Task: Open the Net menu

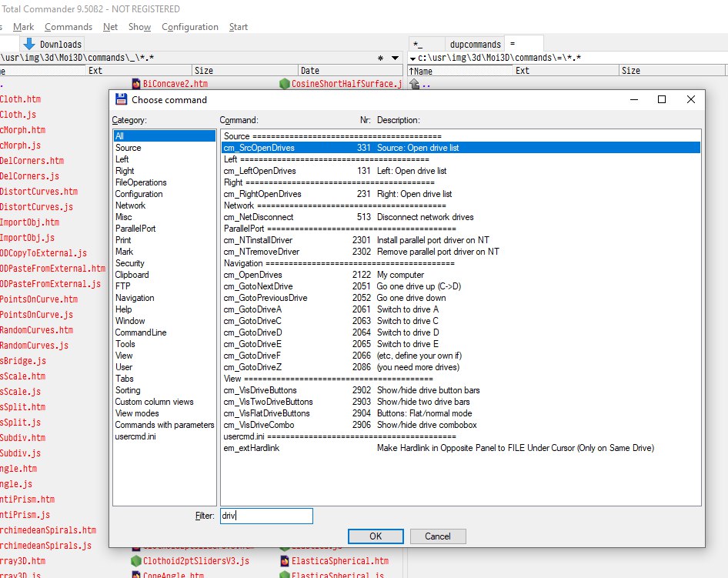Action: [111, 27]
